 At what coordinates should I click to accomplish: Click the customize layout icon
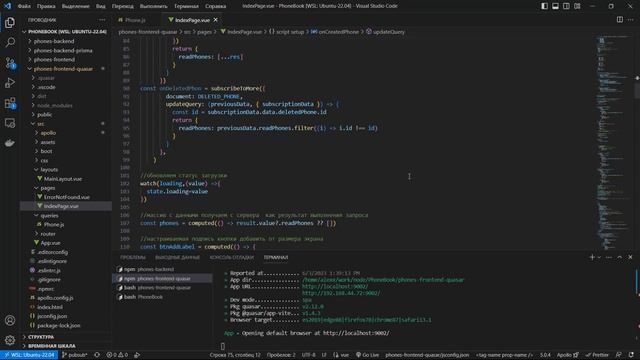coord(577,6)
